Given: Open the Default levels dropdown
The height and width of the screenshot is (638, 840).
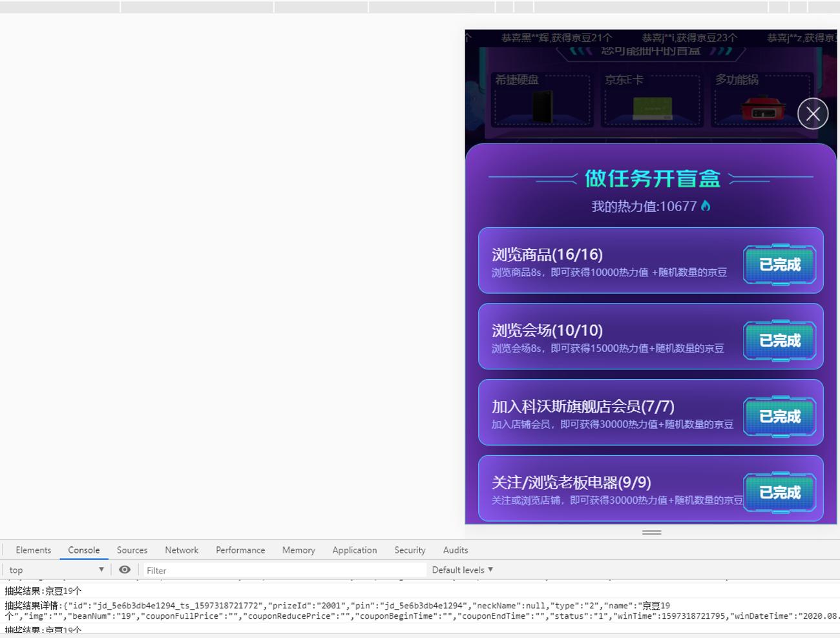Looking at the screenshot, I should point(462,570).
